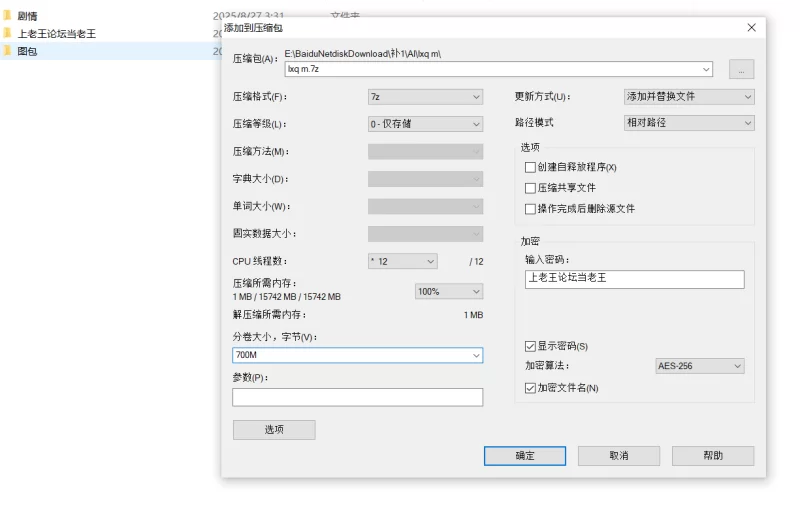Click the 帮助 button
The height and width of the screenshot is (522, 800).
[713, 456]
